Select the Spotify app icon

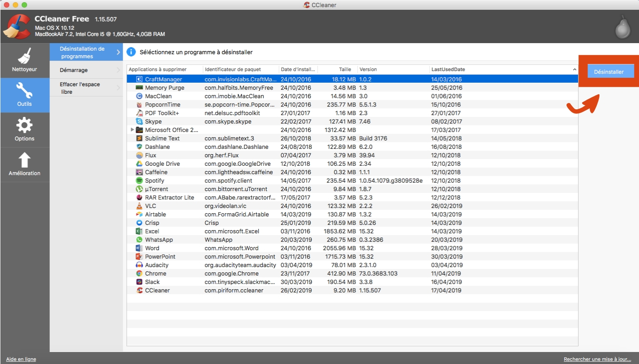pos(139,180)
